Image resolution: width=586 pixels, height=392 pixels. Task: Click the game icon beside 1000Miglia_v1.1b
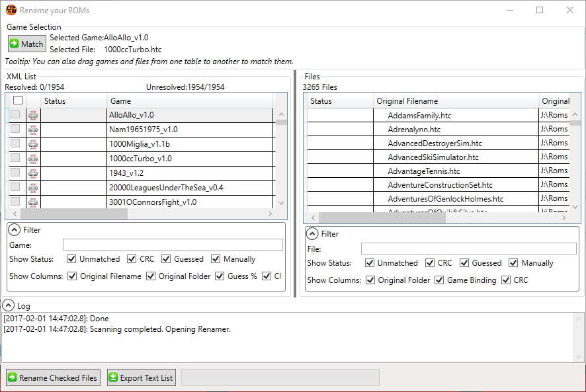(33, 144)
